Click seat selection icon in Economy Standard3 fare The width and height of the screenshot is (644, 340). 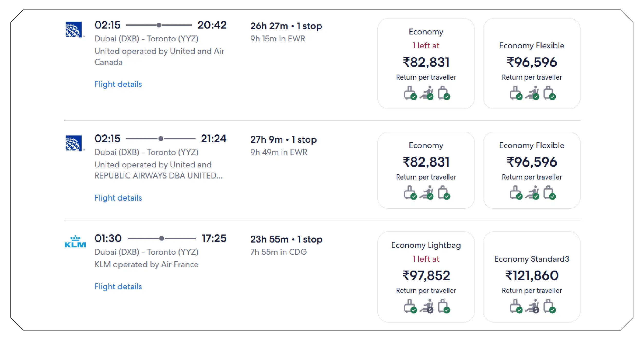tap(532, 306)
